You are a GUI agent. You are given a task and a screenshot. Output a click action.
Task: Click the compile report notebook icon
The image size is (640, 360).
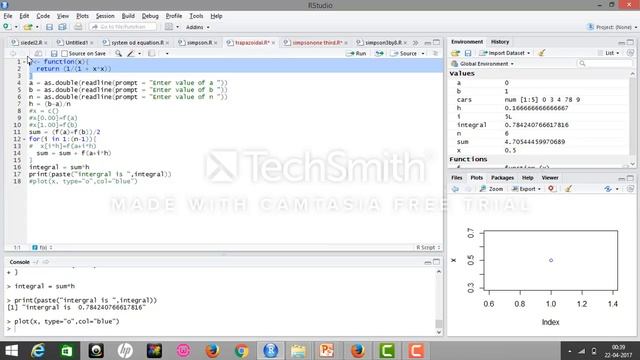151,53
